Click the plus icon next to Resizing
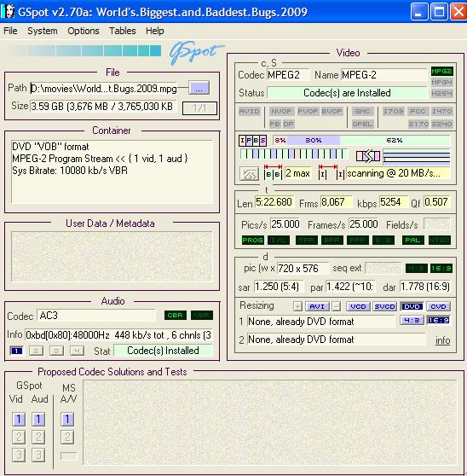 tap(297, 306)
